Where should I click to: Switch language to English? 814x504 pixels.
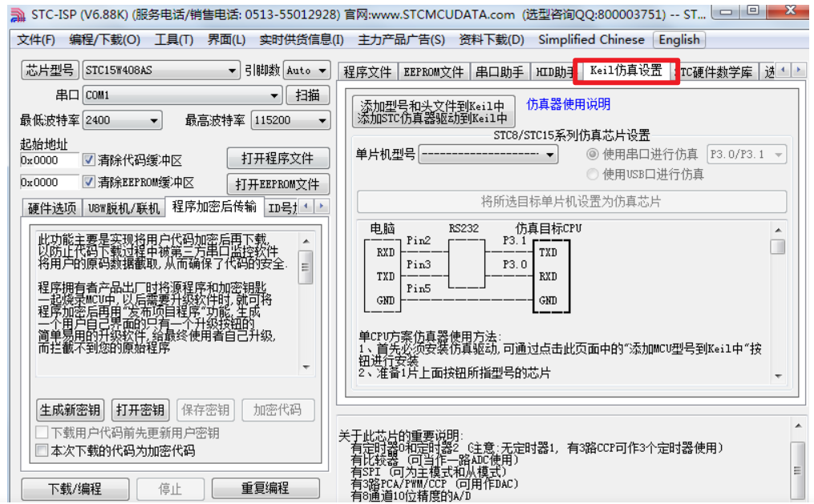679,40
